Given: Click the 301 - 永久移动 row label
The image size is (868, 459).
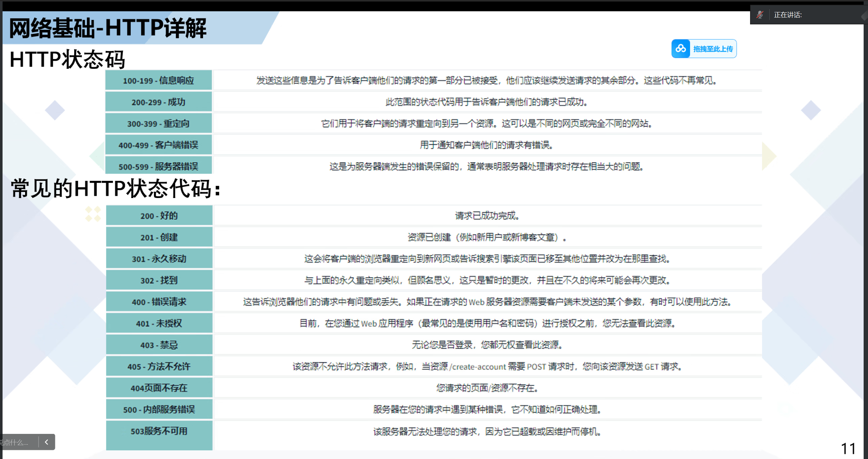Looking at the screenshot, I should [159, 259].
